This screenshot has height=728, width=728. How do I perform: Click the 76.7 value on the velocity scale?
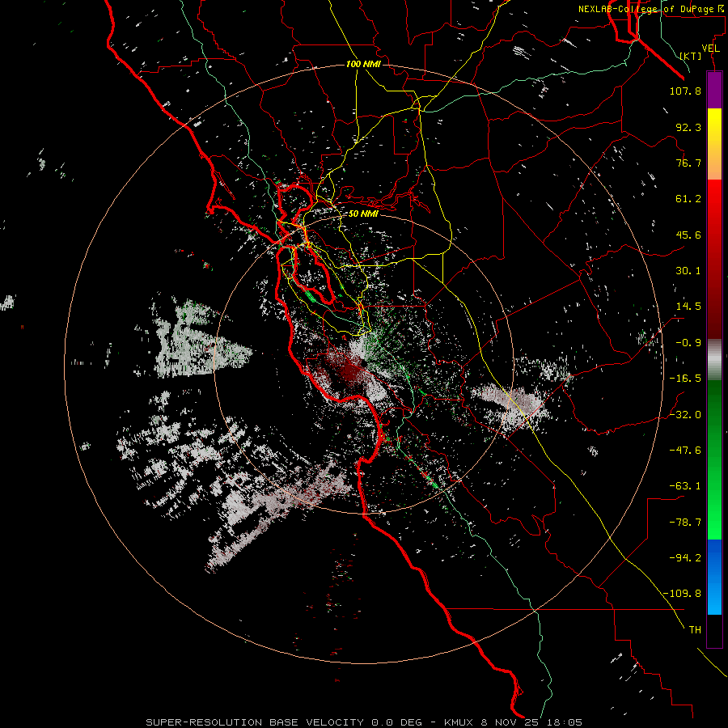688,163
